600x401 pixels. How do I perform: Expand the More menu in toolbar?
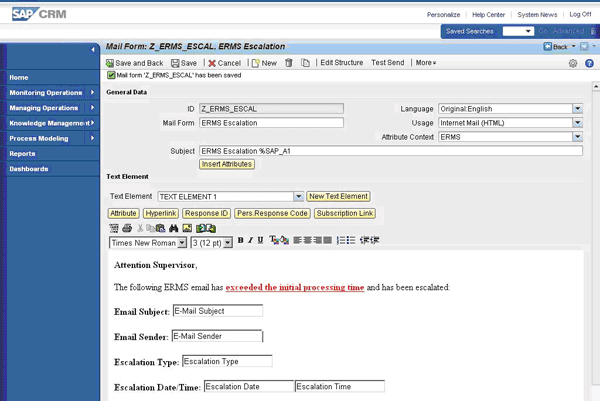pos(425,63)
